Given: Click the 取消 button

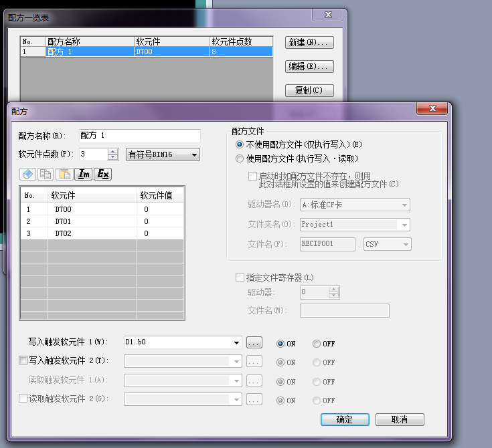Looking at the screenshot, I should click(x=400, y=420).
